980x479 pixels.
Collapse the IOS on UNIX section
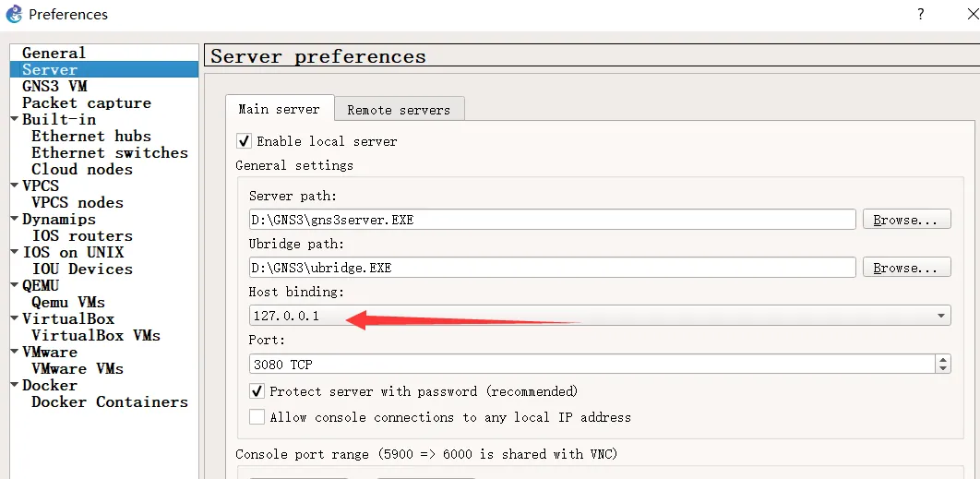click(x=15, y=251)
